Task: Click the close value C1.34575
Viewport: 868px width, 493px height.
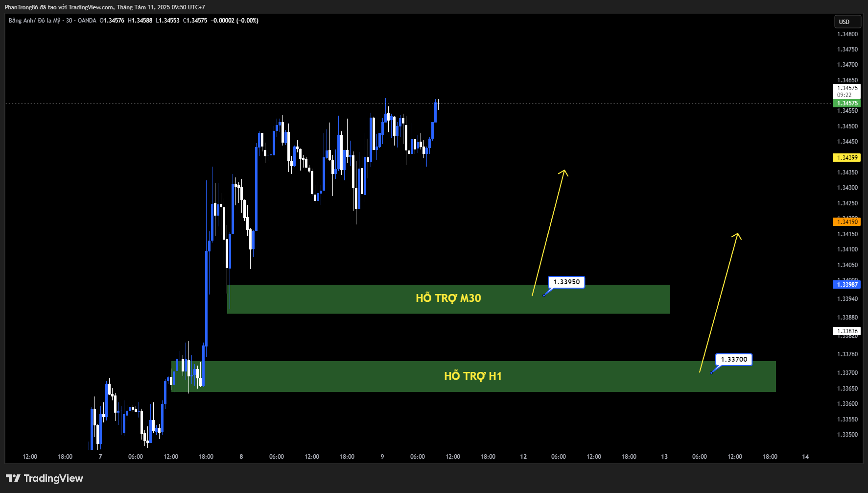Action: point(195,21)
